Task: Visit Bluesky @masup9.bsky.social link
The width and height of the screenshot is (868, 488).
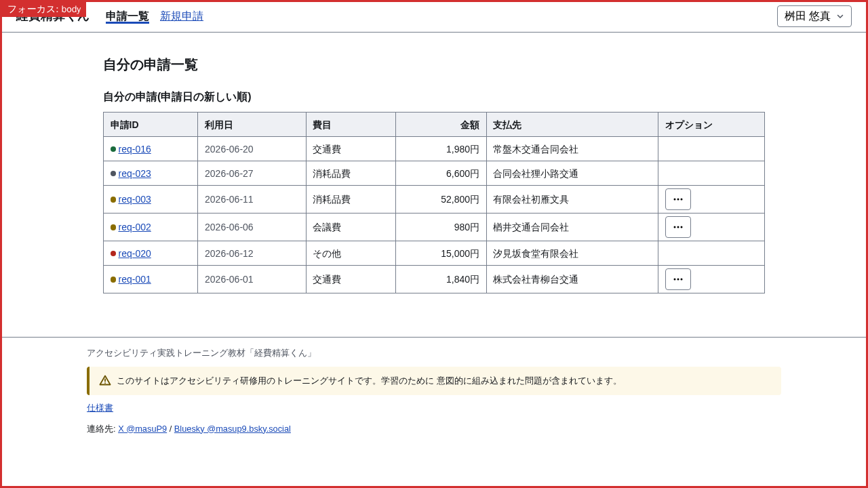Action: (233, 428)
